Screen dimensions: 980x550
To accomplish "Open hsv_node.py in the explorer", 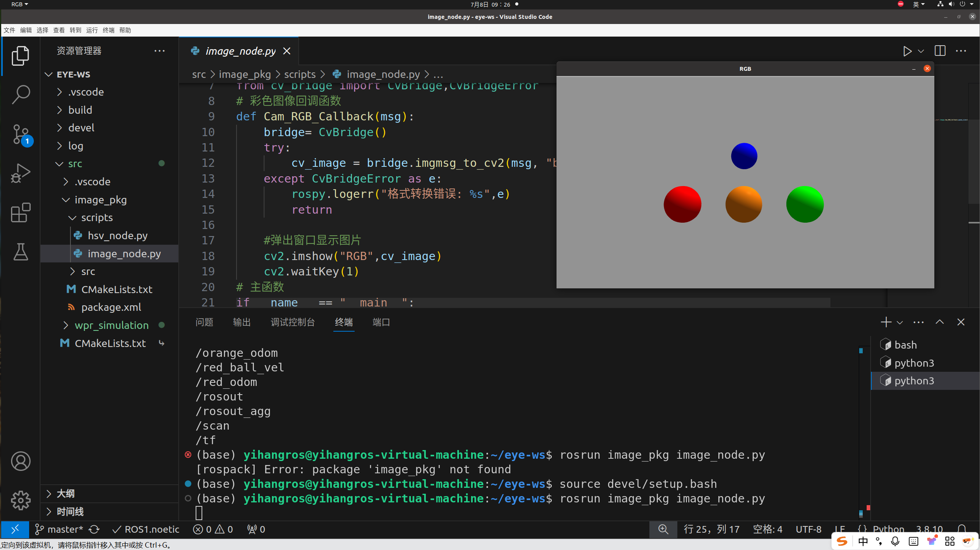I will pos(117,236).
